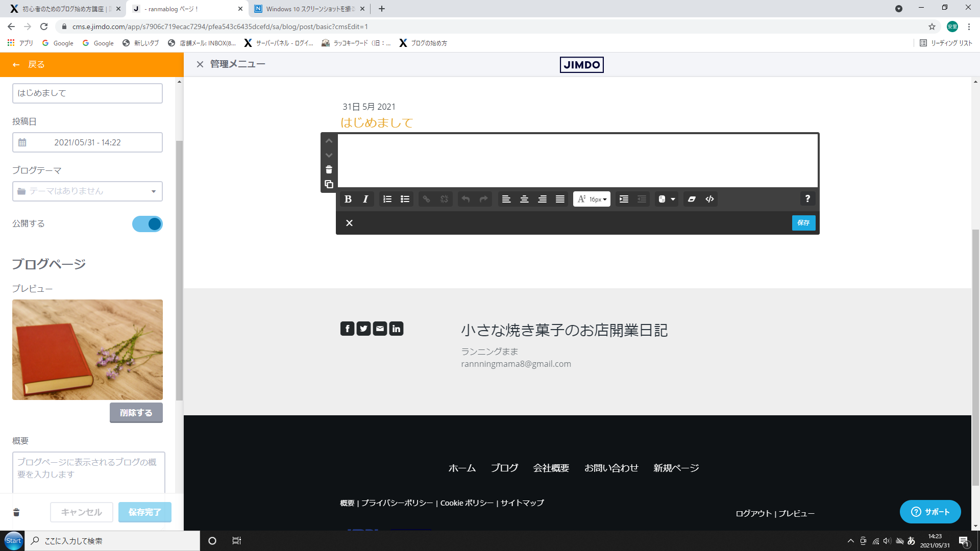Click the 削除する delete image button

tap(136, 413)
